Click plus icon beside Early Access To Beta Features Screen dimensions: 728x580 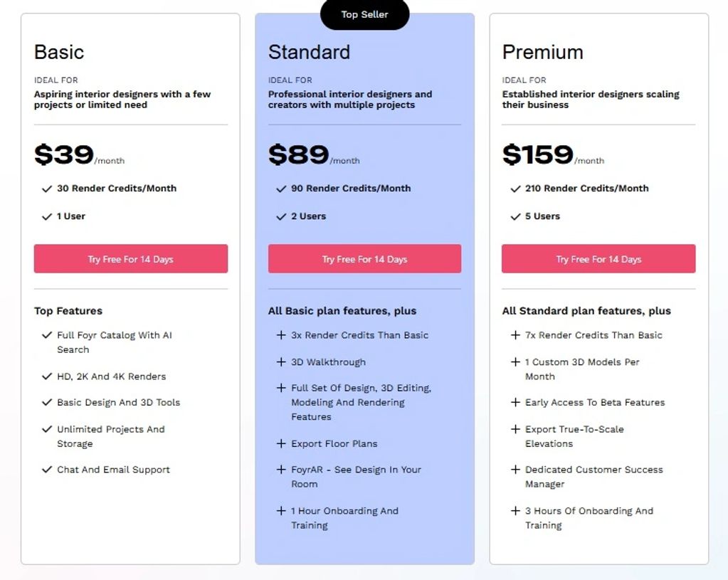[515, 402]
